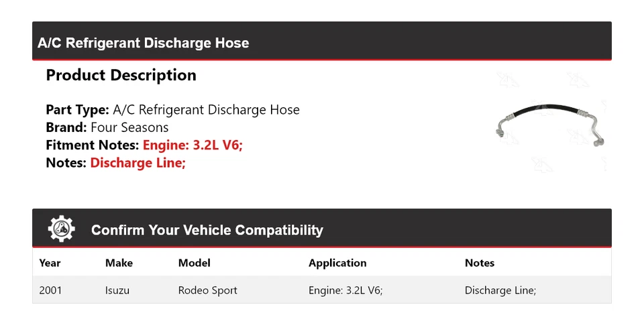Click the Four Seasons brand text
This screenshot has height=325, width=644.
point(129,127)
